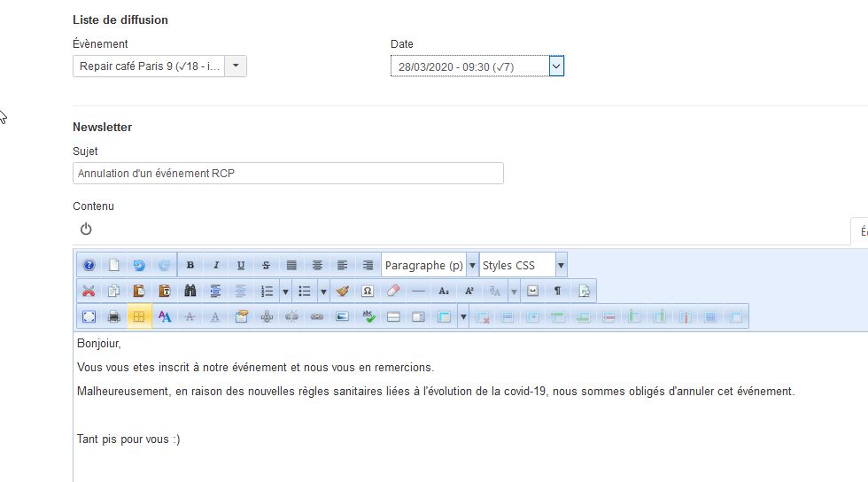
Task: Click the 'Bonjoiur,' line in the editor
Action: coord(98,344)
